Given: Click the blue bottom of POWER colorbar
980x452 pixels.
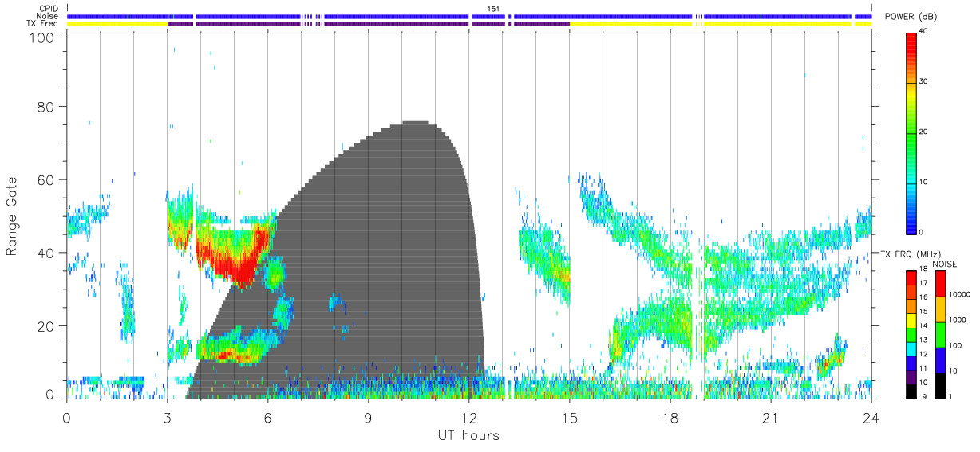Looking at the screenshot, I should click(911, 219).
